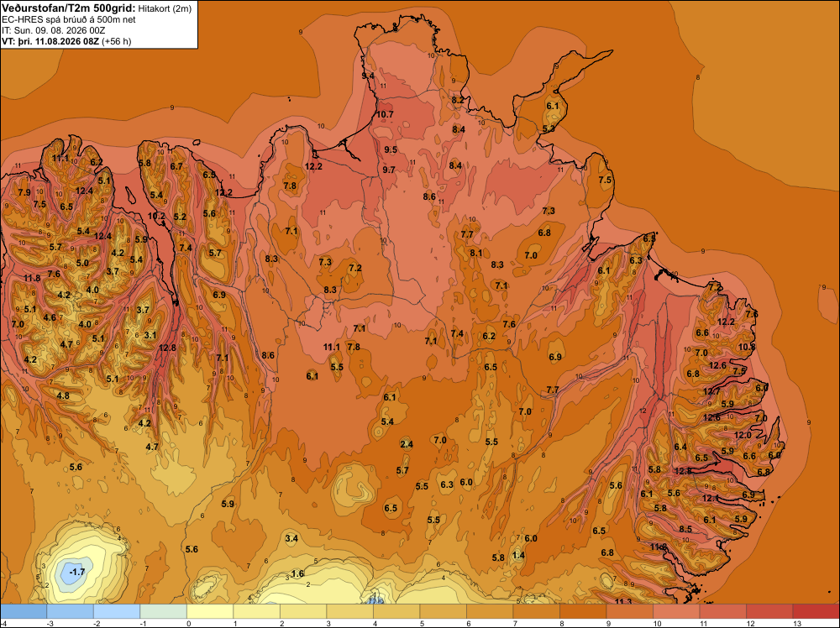
Task: Select the '6.7' temperature value
Action: click(x=176, y=166)
